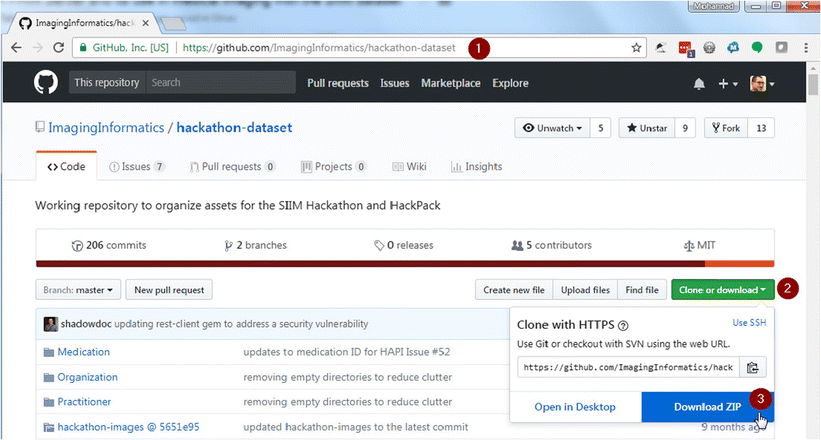This screenshot has height=440, width=821.
Task: Open the hackathon-dataset repository link
Action: pos(234,128)
